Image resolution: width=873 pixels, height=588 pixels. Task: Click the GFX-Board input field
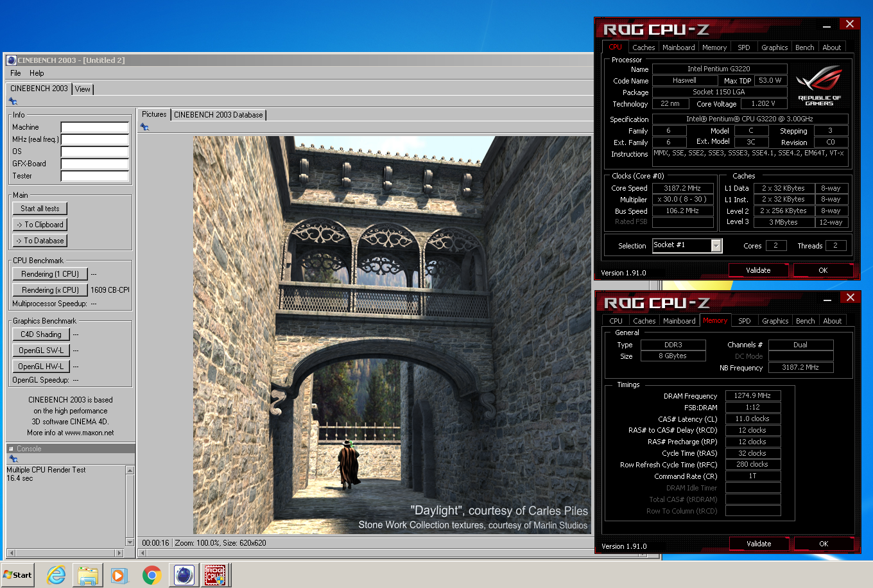(x=95, y=164)
